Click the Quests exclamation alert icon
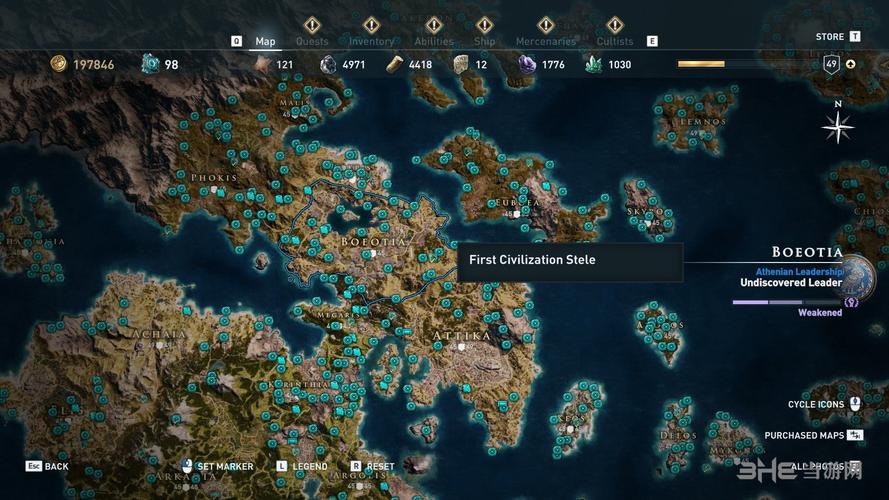This screenshot has height=500, width=889. click(x=312, y=25)
